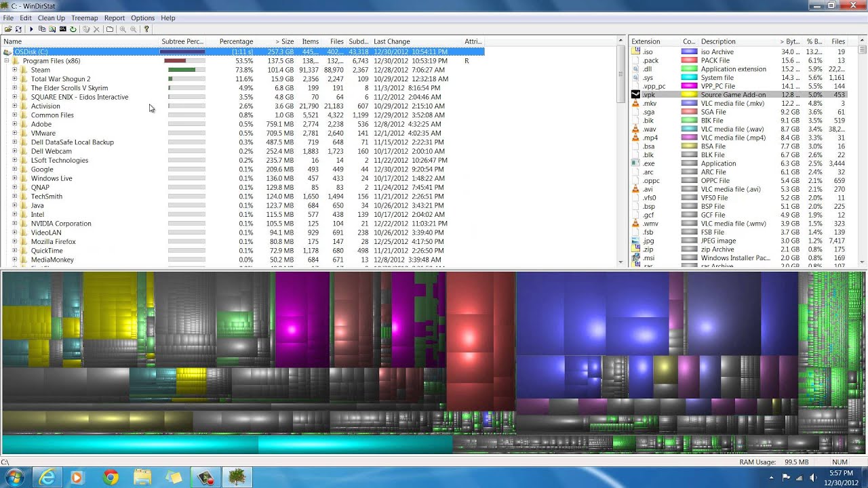Open Windows Media Player from the taskbar
This screenshot has height=488, width=868.
[77, 477]
